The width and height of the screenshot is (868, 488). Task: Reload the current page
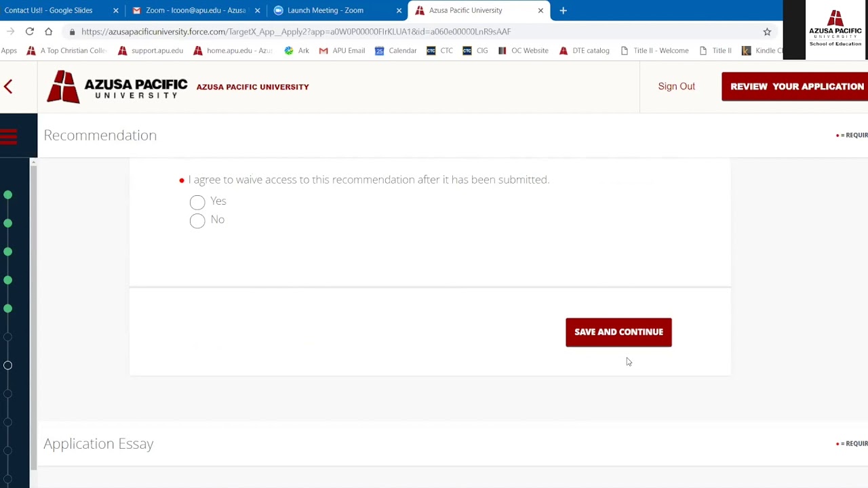(x=30, y=31)
